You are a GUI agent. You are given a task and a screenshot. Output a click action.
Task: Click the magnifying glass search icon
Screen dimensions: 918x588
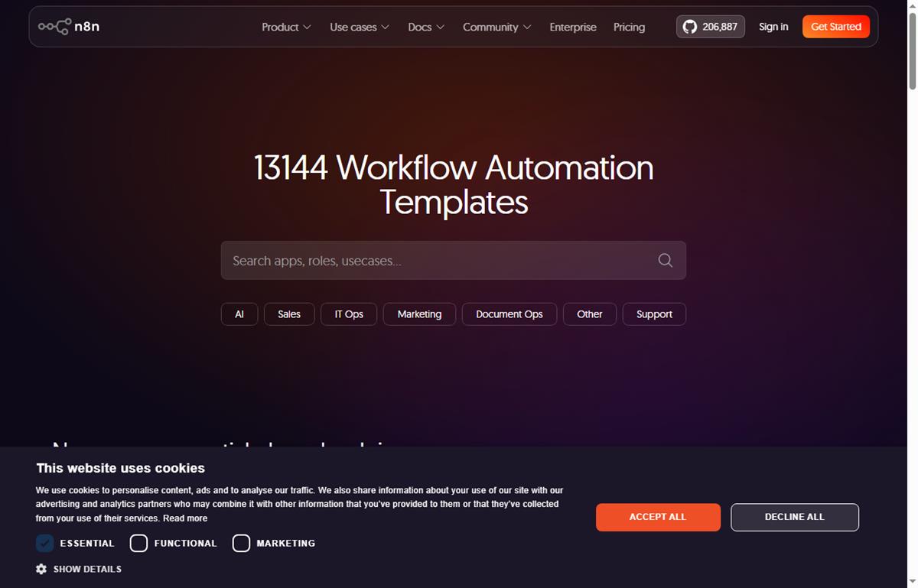click(666, 261)
